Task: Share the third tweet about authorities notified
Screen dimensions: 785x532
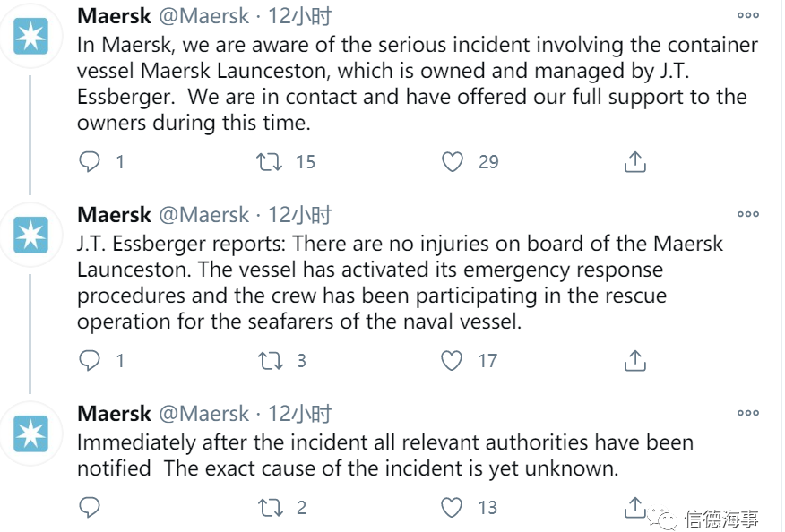Action: (x=634, y=506)
